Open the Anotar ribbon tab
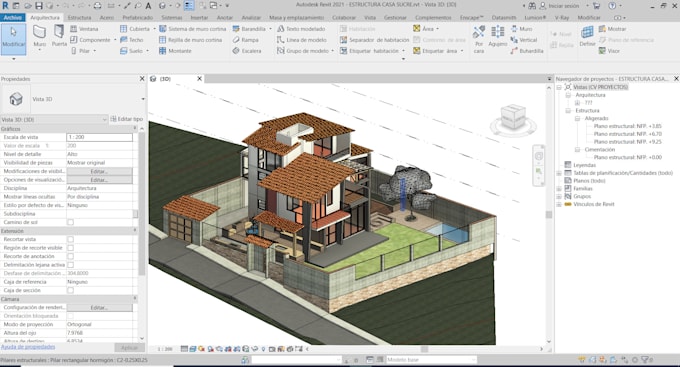The width and height of the screenshot is (680, 367). (225, 18)
